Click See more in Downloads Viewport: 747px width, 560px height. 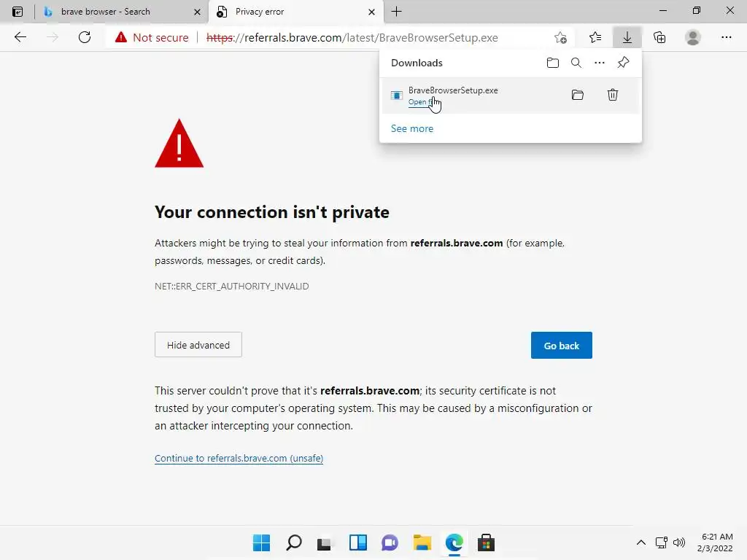pyautogui.click(x=412, y=128)
